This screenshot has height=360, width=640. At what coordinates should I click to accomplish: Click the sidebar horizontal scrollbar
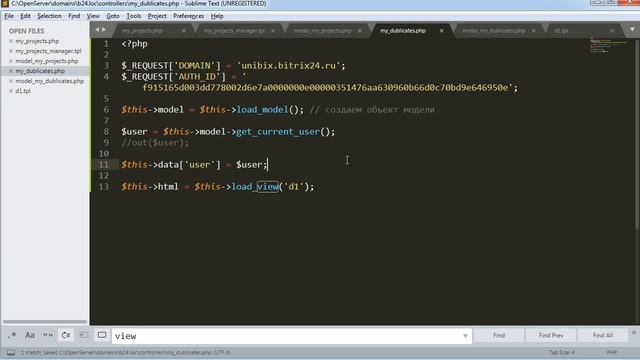click(45, 322)
